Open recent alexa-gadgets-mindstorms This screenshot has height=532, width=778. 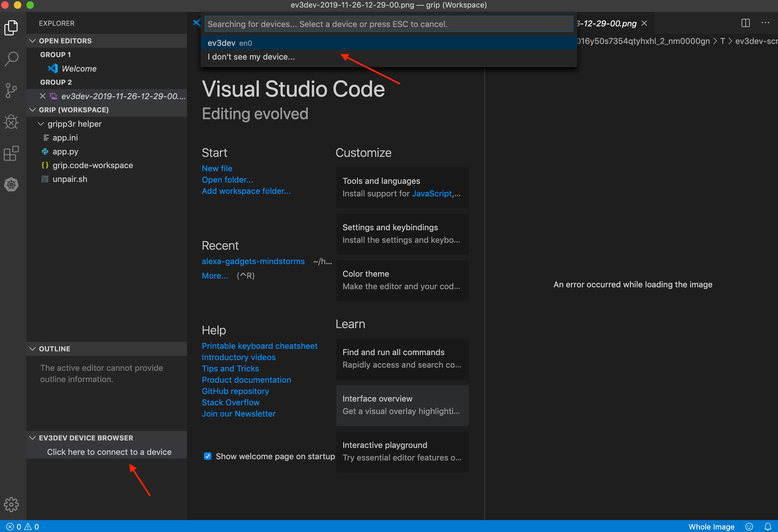pyautogui.click(x=253, y=261)
